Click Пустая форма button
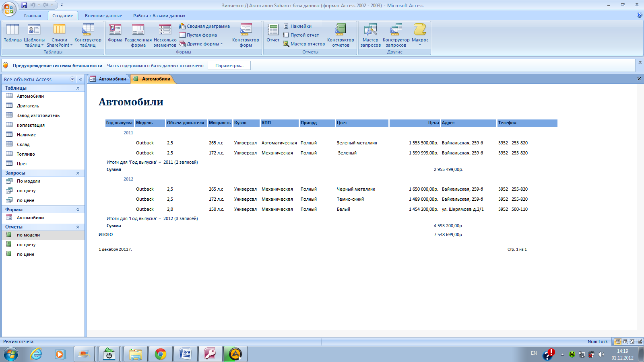Viewport: 644px width, 362px height. point(198,35)
